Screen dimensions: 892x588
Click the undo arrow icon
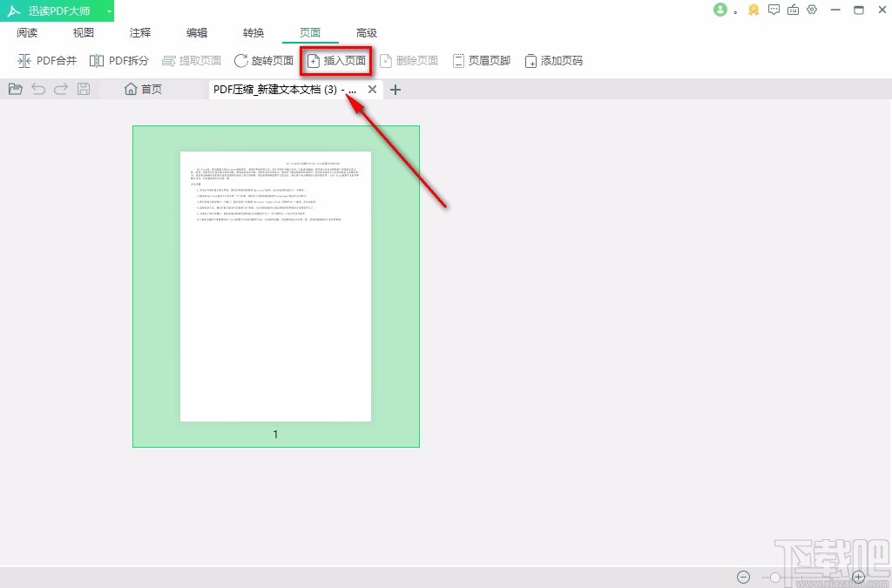coord(37,88)
